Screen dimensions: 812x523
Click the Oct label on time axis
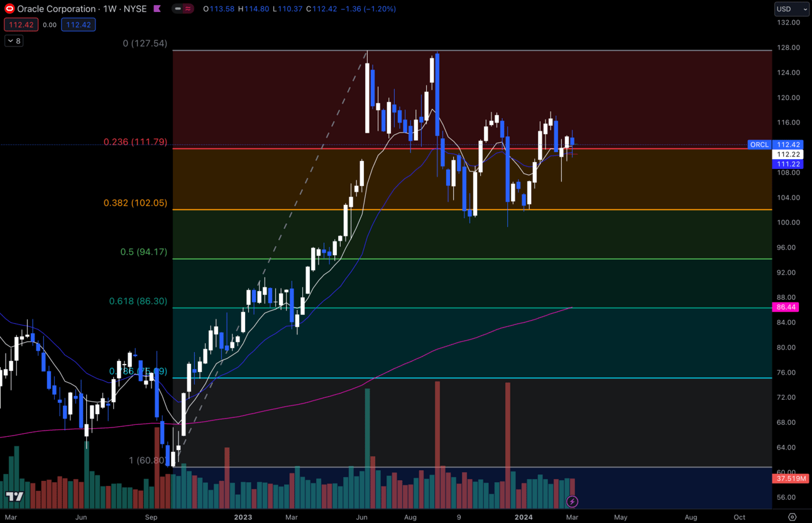tap(739, 517)
